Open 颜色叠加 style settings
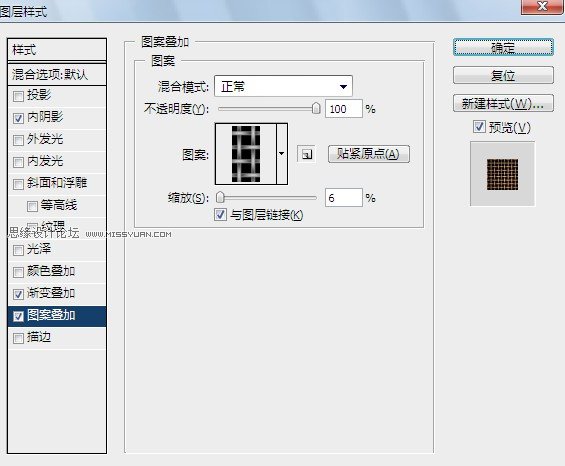The width and height of the screenshot is (565, 466). [x=51, y=271]
